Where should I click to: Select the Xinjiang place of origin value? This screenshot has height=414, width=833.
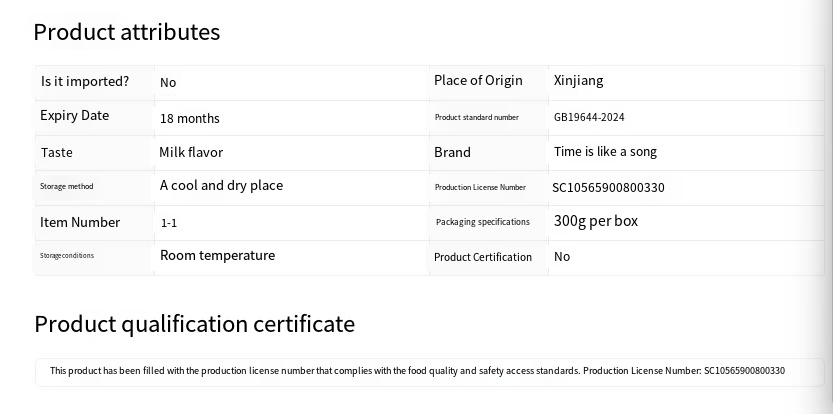(x=578, y=80)
